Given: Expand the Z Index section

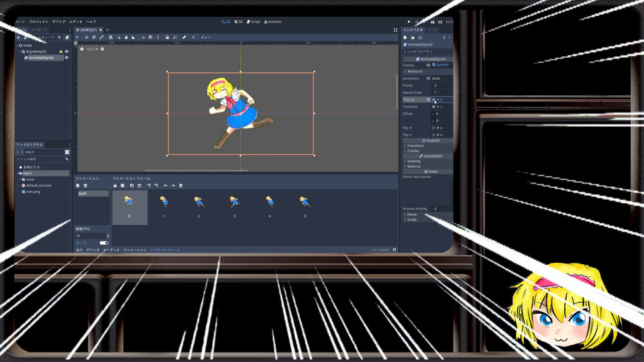Looking at the screenshot, I should click(413, 151).
